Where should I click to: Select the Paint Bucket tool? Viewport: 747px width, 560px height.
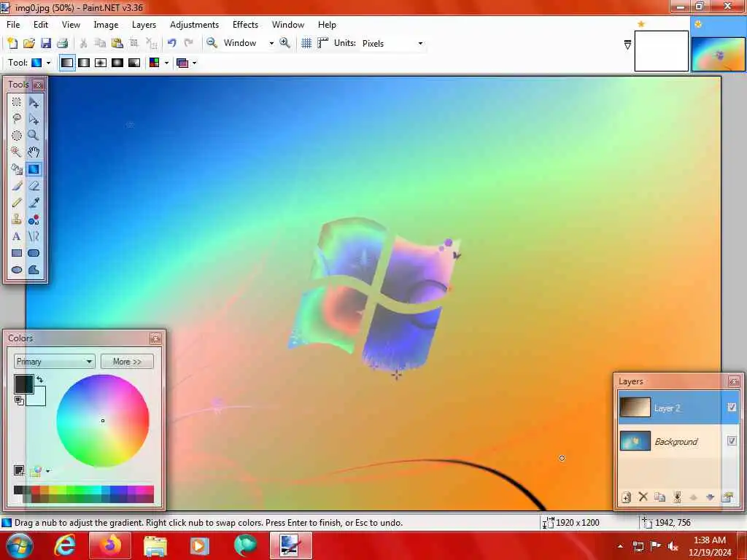(17, 169)
